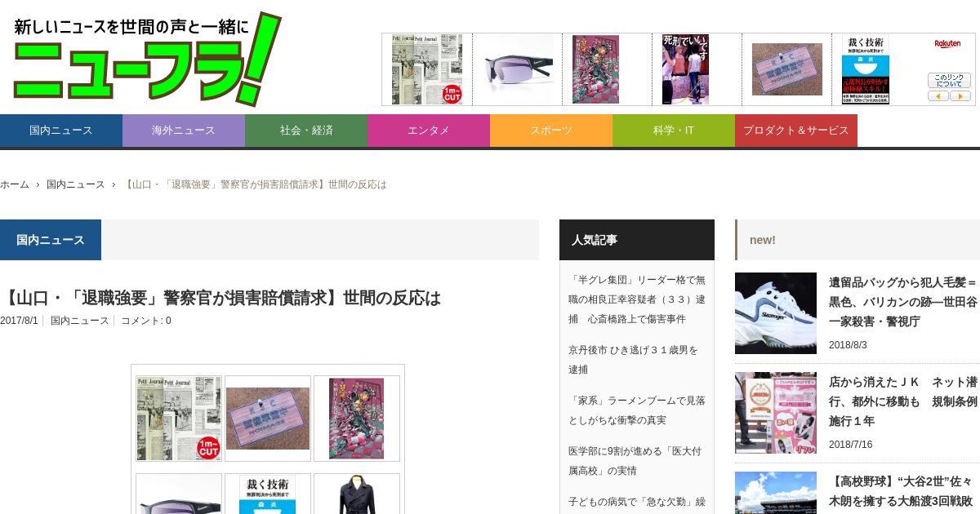Click date 2018/7/16 under ＪＫ article
980x514 pixels.
coord(851,445)
